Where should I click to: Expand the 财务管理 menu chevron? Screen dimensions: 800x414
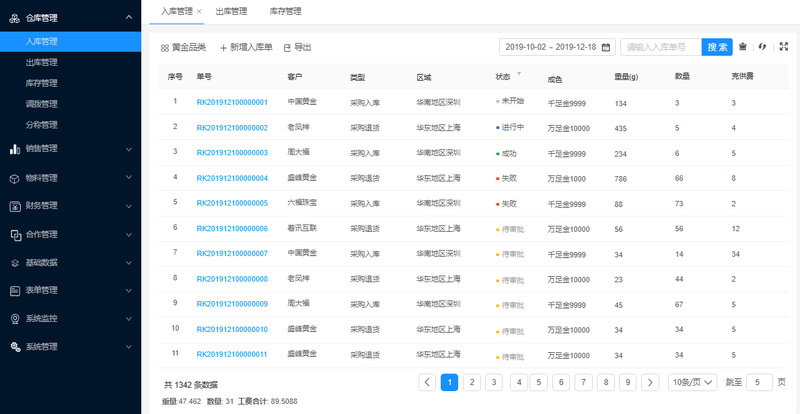coord(129,206)
